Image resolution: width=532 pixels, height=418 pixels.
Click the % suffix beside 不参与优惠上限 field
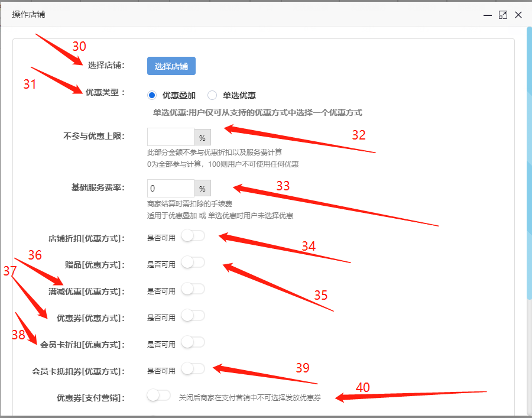[x=202, y=138]
